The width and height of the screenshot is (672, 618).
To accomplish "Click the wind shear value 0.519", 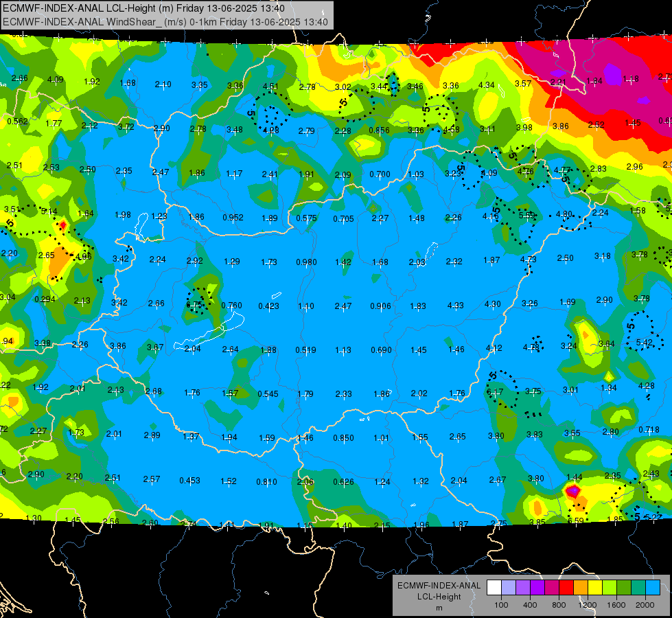I will tap(305, 350).
